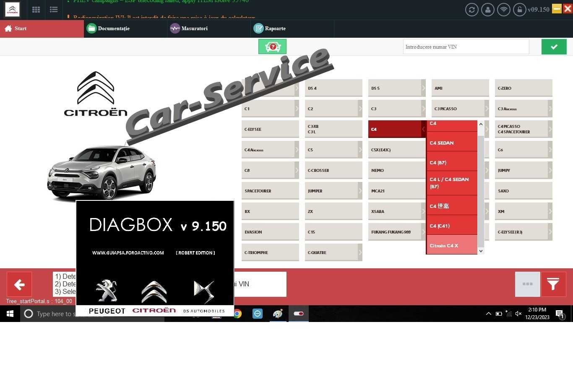Image resolution: width=573 pixels, height=392 pixels.
Task: Click the Citroën logo in the header
Action: tap(12, 10)
